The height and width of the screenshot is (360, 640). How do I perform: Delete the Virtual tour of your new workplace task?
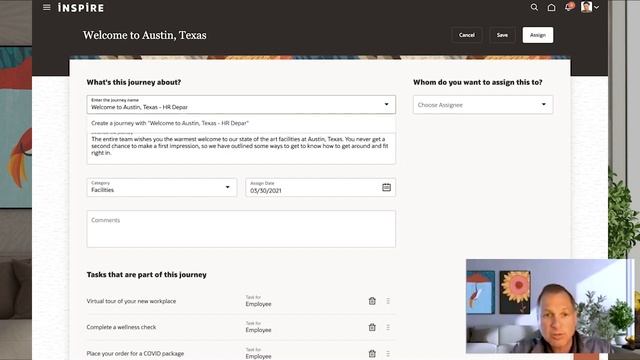point(372,301)
